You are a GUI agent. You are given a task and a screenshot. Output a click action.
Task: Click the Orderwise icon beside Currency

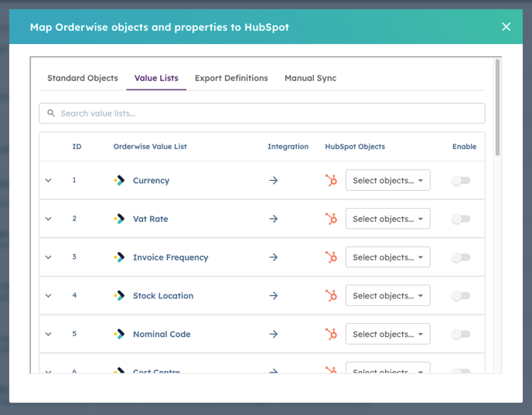pyautogui.click(x=119, y=180)
